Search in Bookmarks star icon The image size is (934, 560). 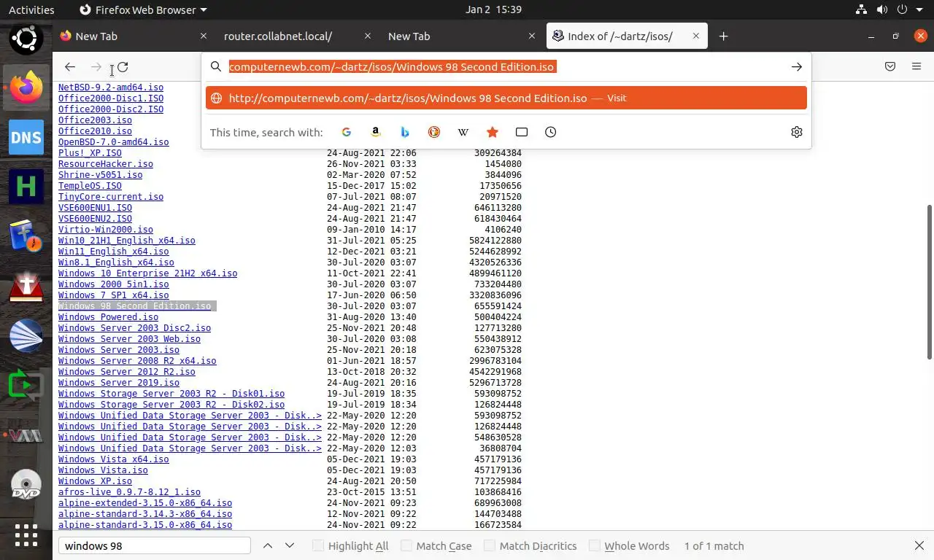click(x=493, y=132)
